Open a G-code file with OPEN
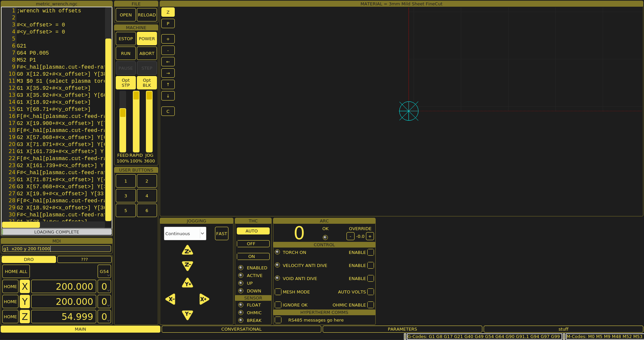This screenshot has height=340, width=644. [x=126, y=15]
